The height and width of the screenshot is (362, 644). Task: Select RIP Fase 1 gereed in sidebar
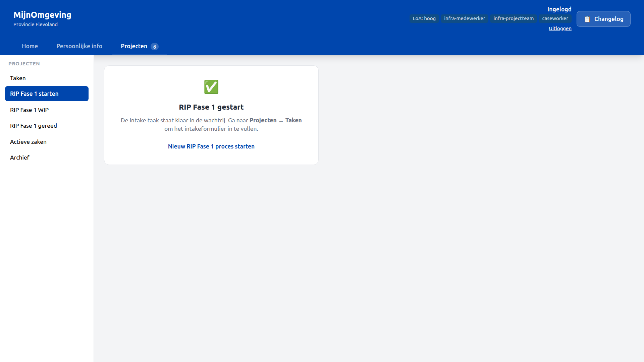[34, 125]
